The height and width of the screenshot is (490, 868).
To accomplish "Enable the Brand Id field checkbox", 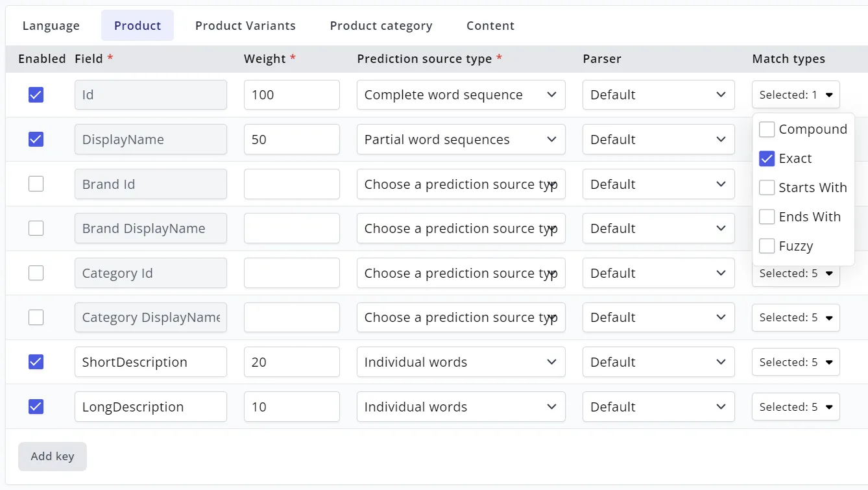I will (x=36, y=184).
